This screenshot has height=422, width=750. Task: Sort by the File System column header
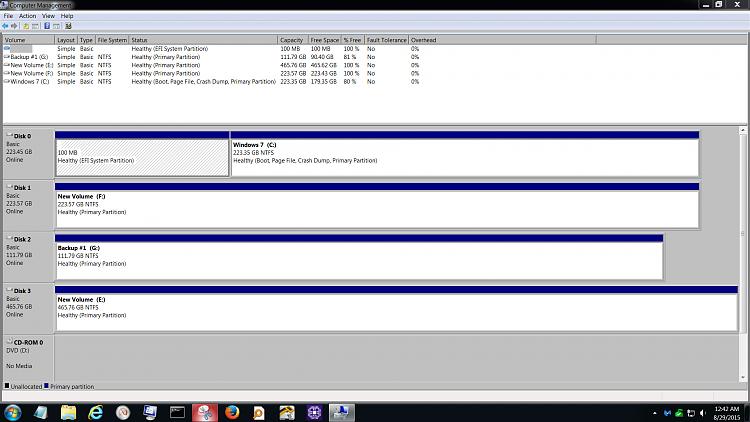click(112, 40)
